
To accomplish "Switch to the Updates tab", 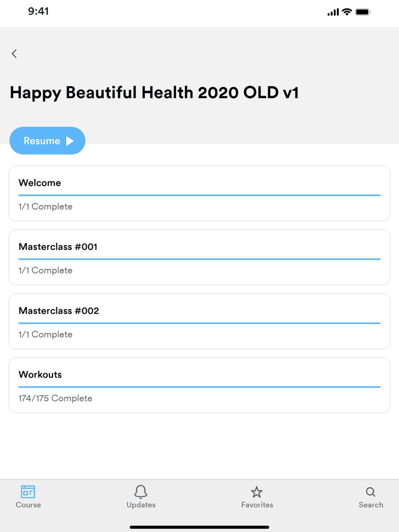I will coord(141,496).
